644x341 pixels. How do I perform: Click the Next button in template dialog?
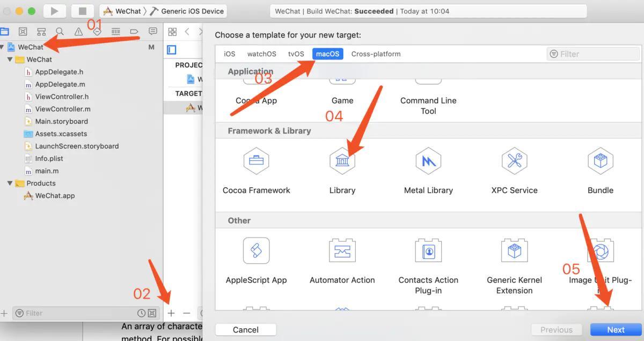616,330
